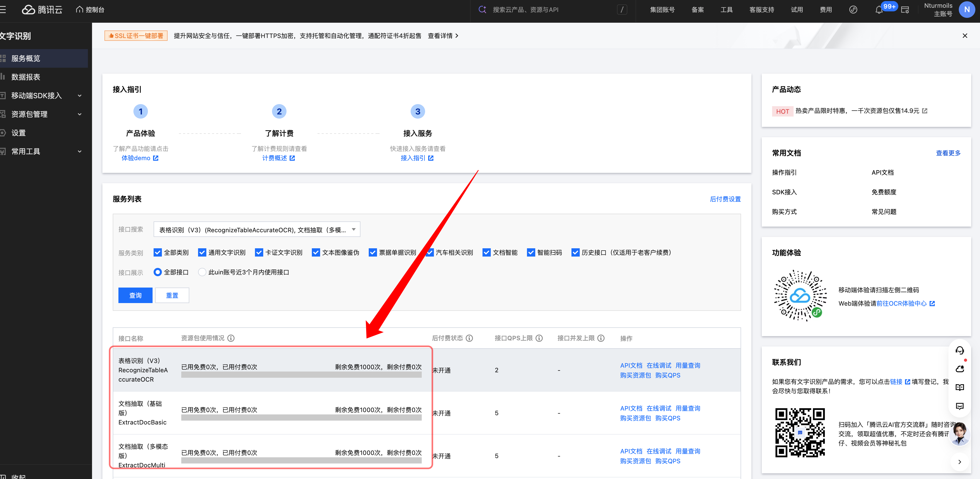Select 此uin账号近3个月内使用接口 radio
The width and height of the screenshot is (980, 479).
202,273
